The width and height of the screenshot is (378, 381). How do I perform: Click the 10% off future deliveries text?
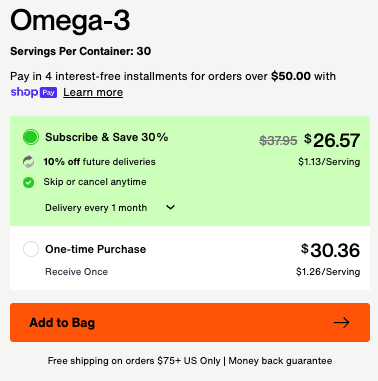tap(100, 162)
